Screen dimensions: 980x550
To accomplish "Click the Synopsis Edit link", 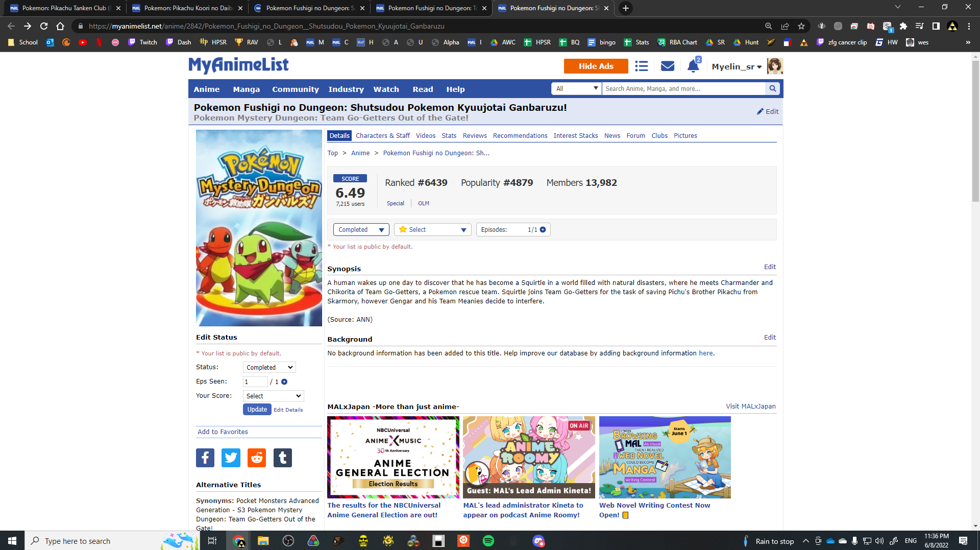I will pos(770,267).
